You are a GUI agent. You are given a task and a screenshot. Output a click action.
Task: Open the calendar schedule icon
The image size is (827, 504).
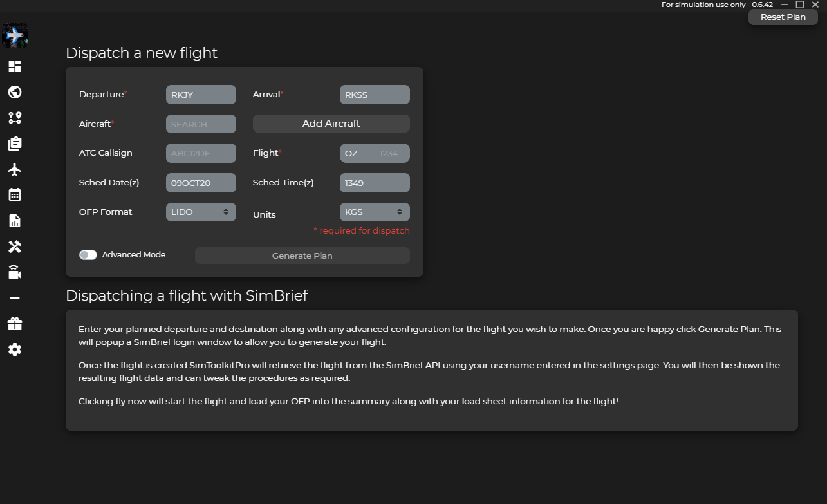pyautogui.click(x=15, y=194)
